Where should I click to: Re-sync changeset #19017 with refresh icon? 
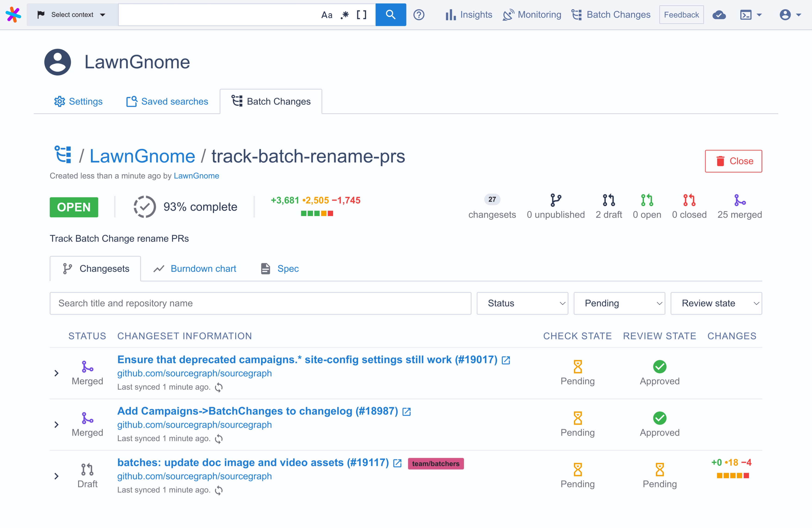[219, 387]
